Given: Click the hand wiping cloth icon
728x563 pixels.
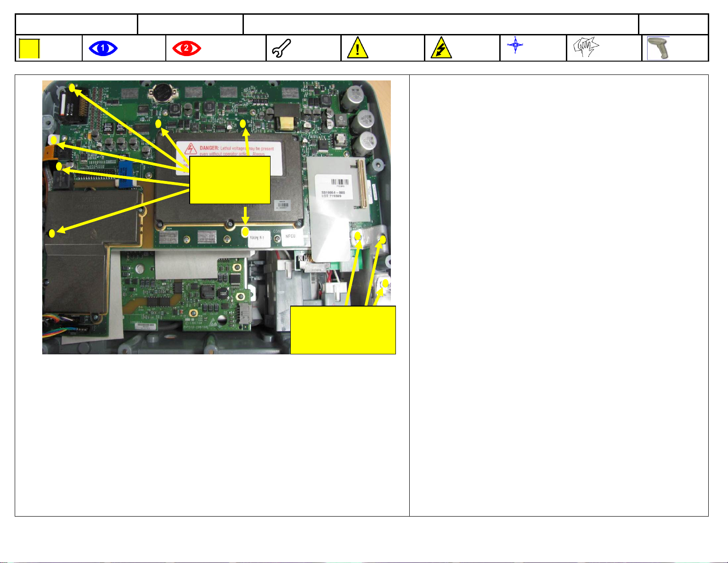Looking at the screenshot, I should 586,46.
